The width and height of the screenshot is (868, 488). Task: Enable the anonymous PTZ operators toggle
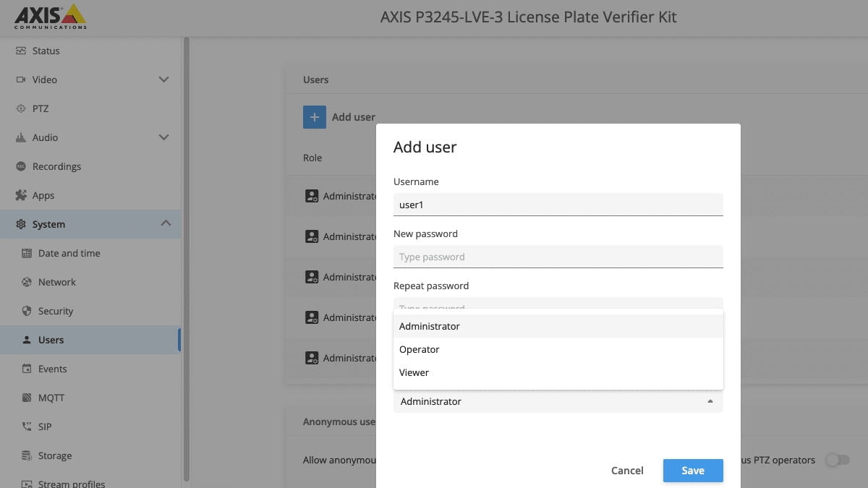(x=838, y=460)
